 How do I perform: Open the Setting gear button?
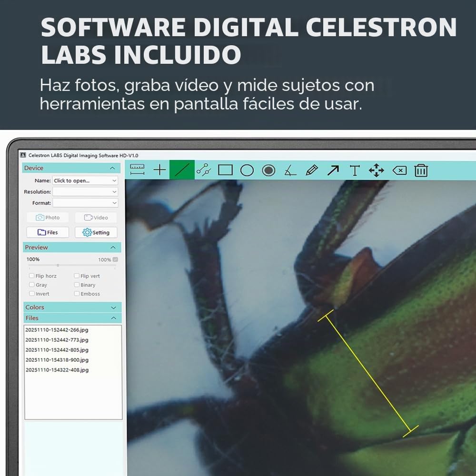point(96,232)
